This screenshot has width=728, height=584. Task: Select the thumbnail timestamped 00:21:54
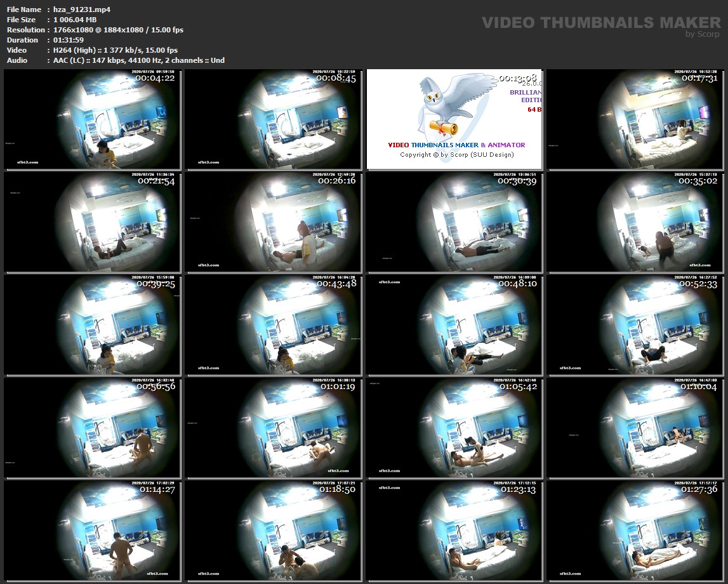click(x=92, y=222)
